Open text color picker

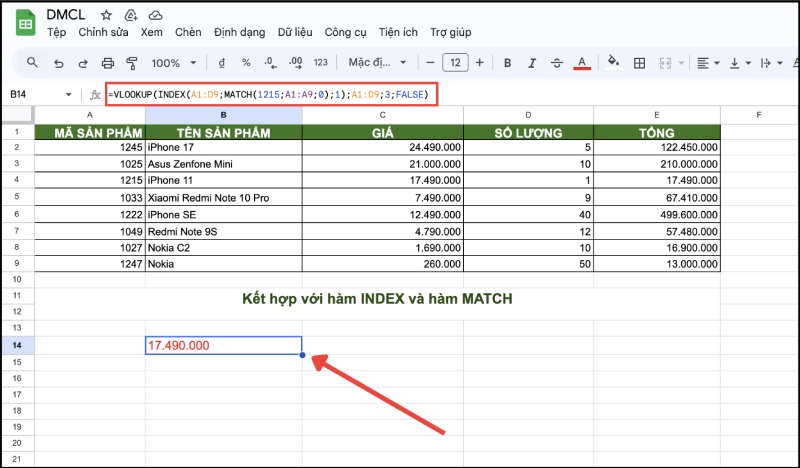point(582,63)
